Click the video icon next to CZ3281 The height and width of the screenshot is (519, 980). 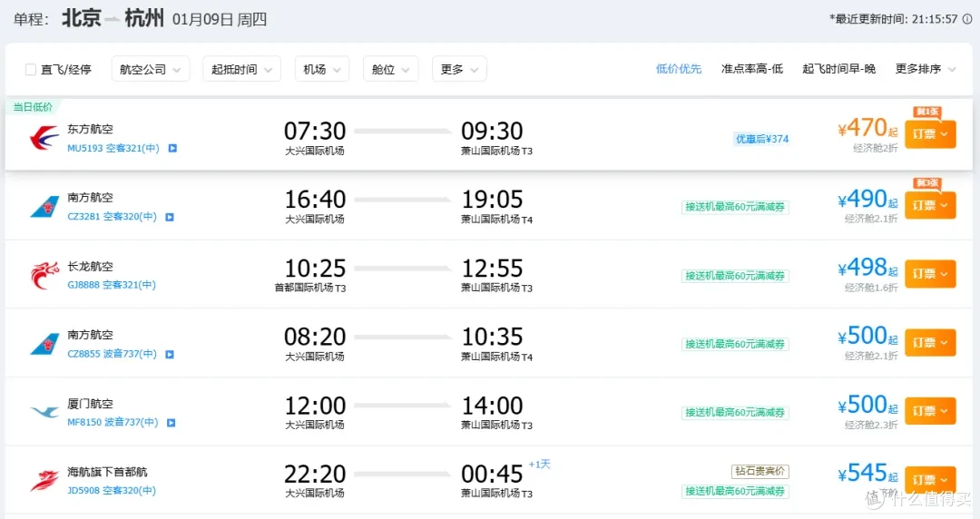(x=170, y=217)
